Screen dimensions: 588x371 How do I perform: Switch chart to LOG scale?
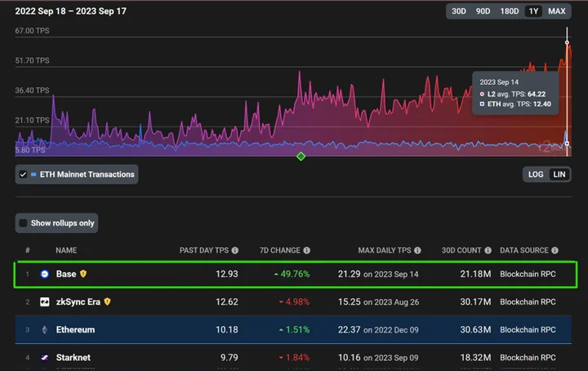coord(536,174)
